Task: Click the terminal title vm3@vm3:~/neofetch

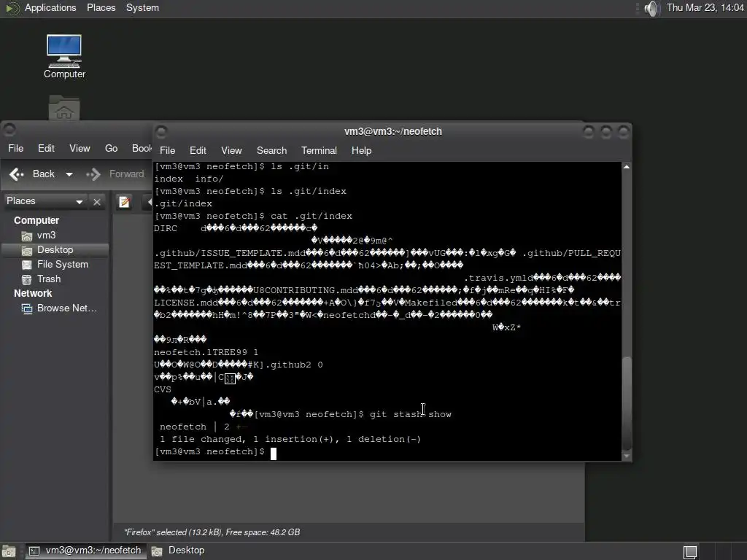Action: [393, 132]
